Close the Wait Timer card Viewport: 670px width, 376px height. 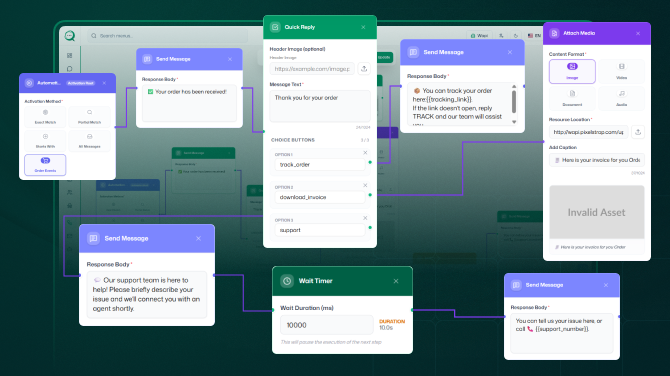pyautogui.click(x=396, y=281)
